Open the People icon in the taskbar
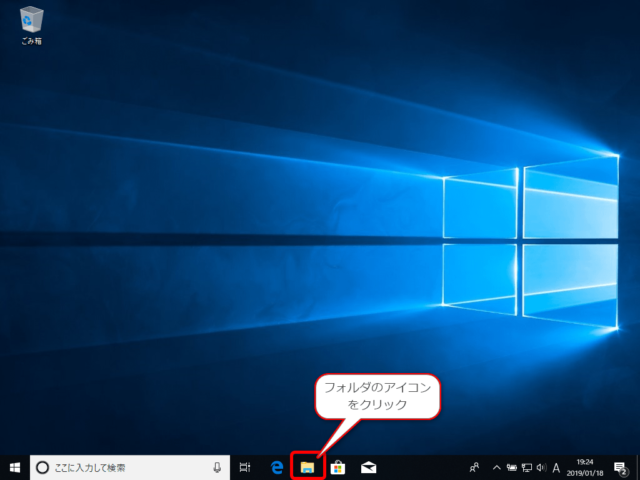The height and width of the screenshot is (480, 640). point(474,467)
